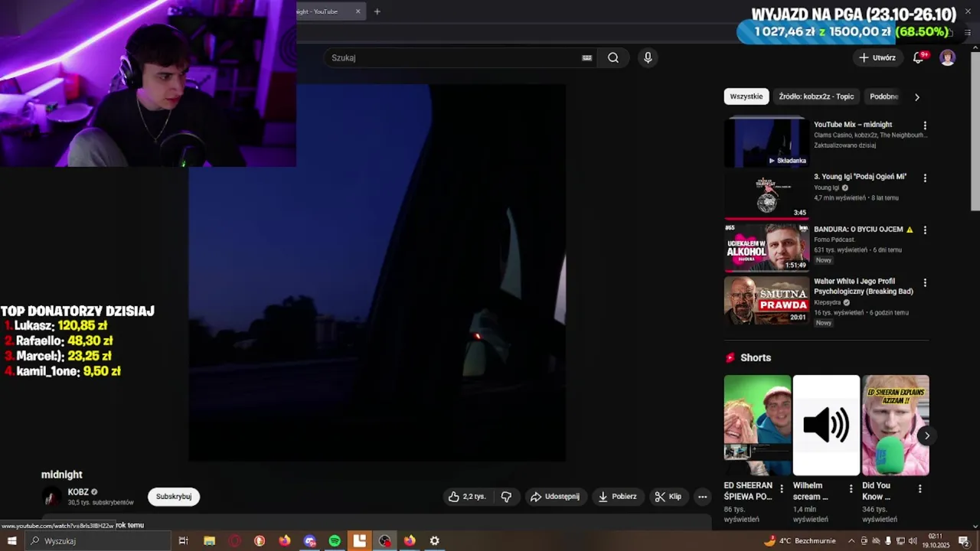Select the Wszystkie filter chip

pyautogui.click(x=746, y=96)
